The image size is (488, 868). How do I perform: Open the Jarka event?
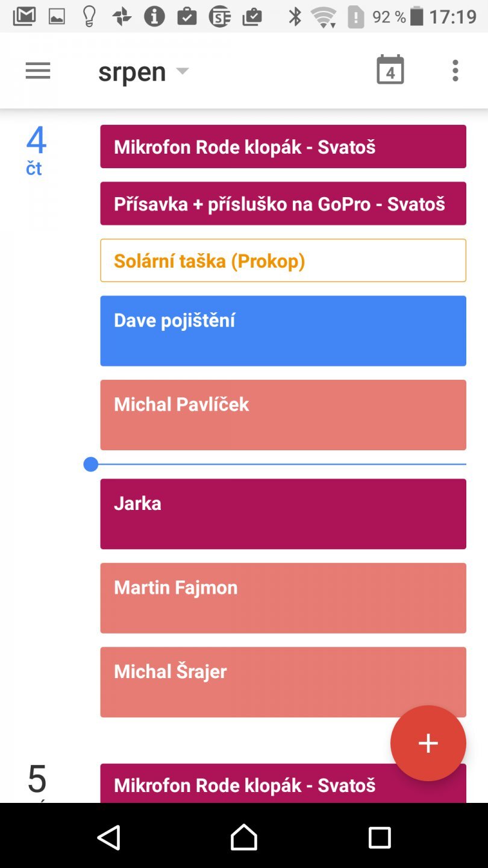pos(283,514)
